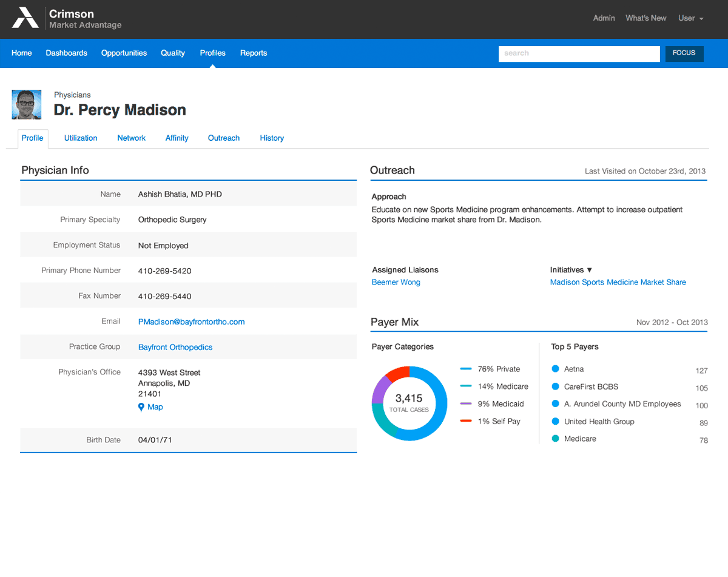Open liaison Beemer Wong's link
The image size is (728, 577).
pos(396,282)
